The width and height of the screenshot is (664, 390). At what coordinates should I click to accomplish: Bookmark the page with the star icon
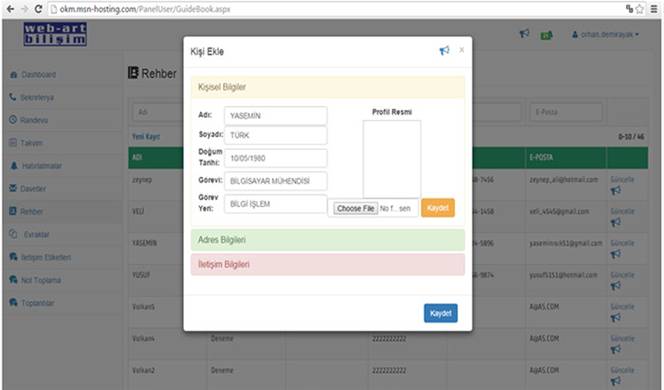coord(639,9)
